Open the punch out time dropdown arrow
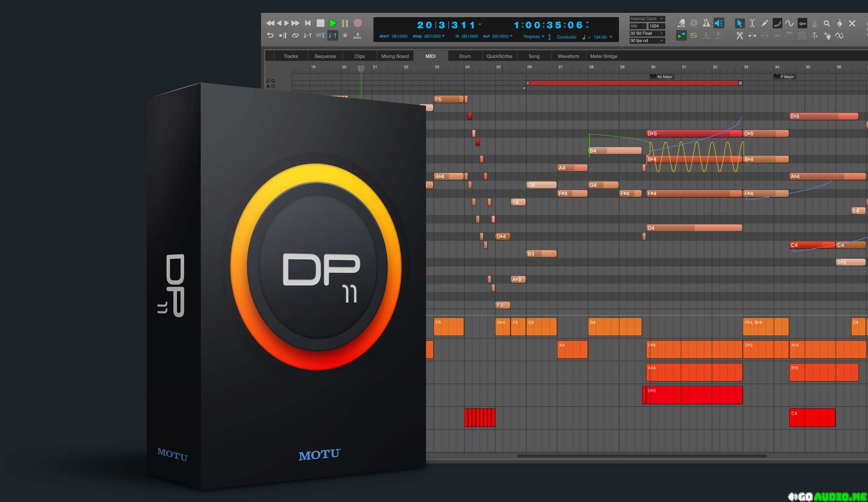868x502 pixels. (x=511, y=36)
